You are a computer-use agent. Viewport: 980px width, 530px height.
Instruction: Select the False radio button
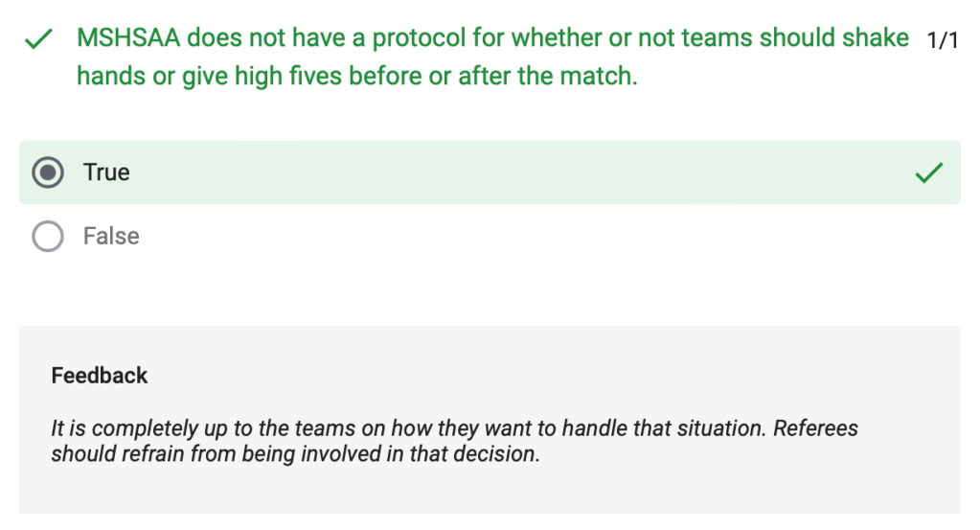pyautogui.click(x=48, y=236)
